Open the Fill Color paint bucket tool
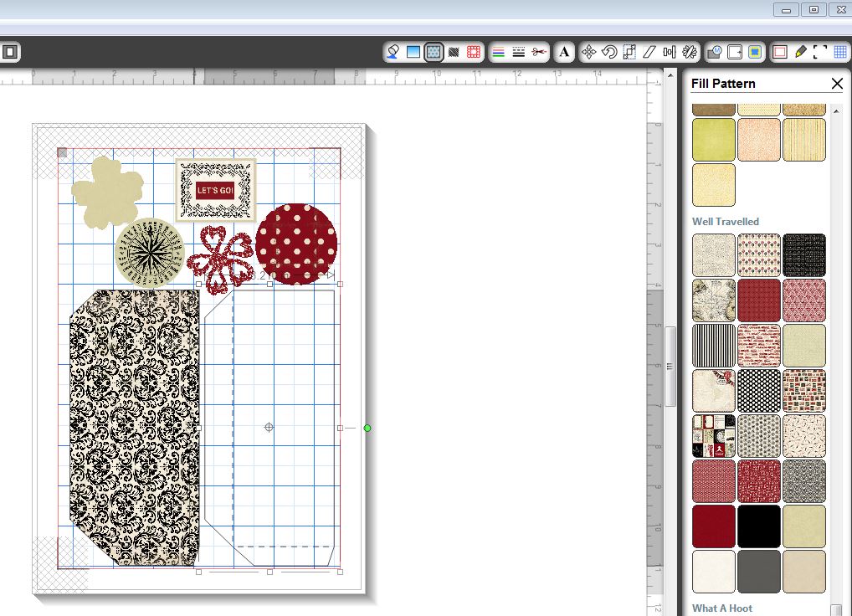Image resolution: width=852 pixels, height=616 pixels. click(393, 52)
